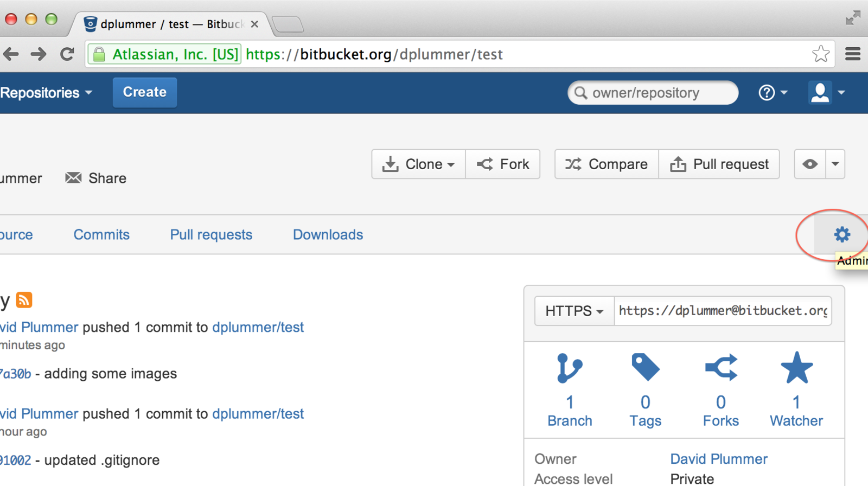This screenshot has height=486, width=868.
Task: Open the repository admin gear icon
Action: pos(842,234)
